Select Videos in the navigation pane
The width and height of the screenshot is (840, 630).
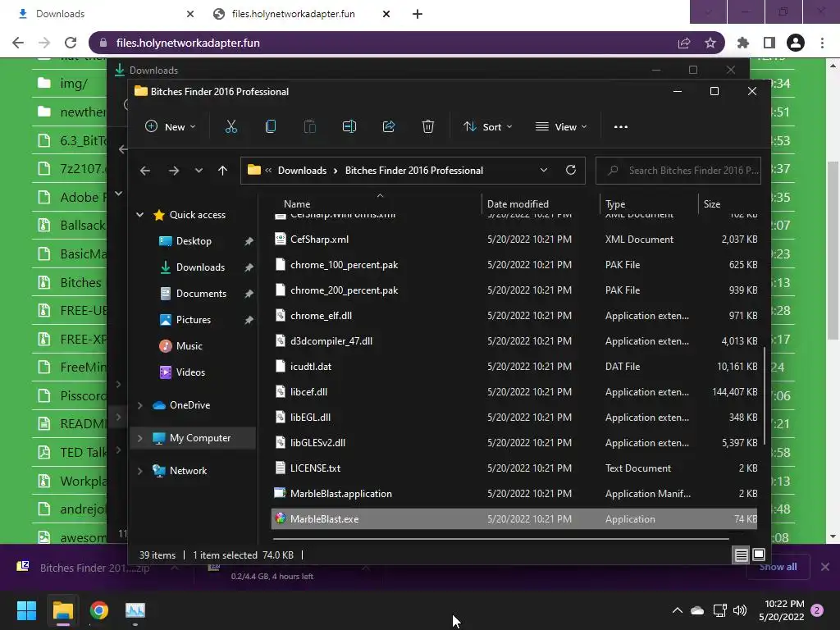point(190,372)
